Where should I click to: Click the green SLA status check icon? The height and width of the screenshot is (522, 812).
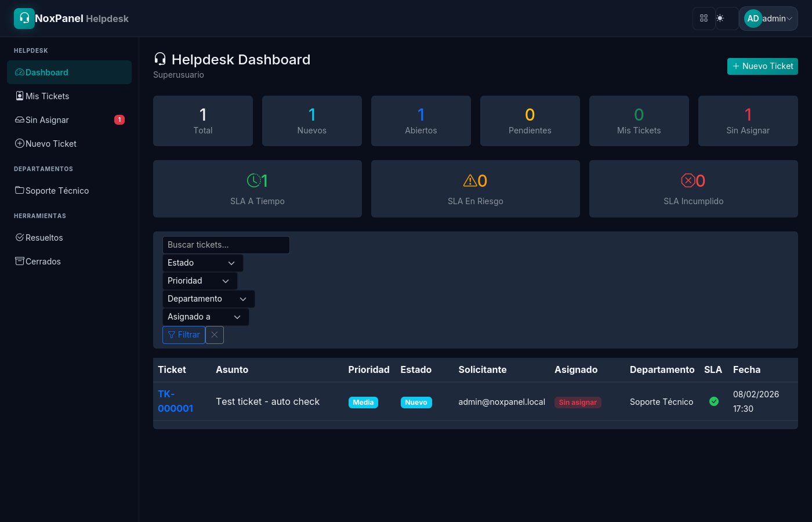coord(714,401)
